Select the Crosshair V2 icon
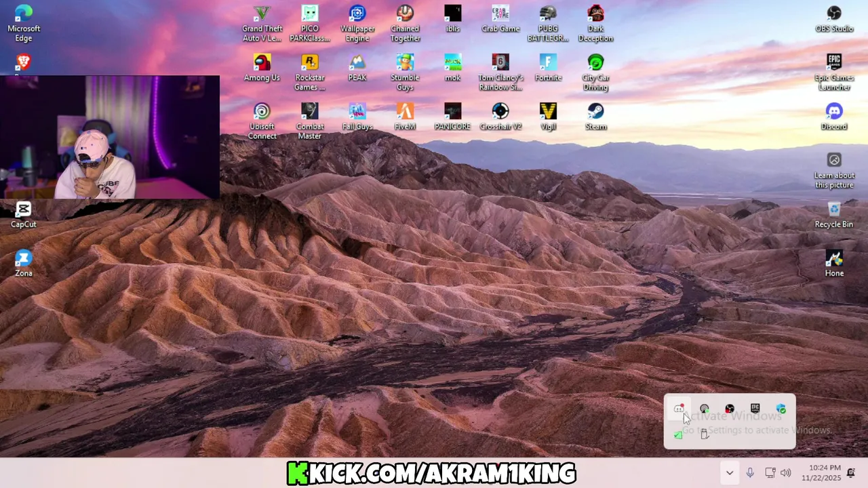 500,116
